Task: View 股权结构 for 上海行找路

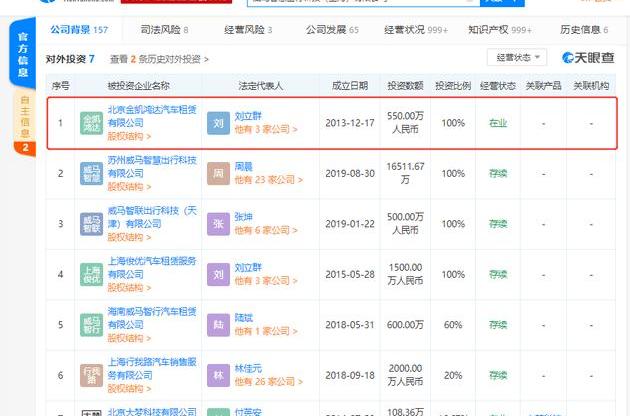Action: 129,389
